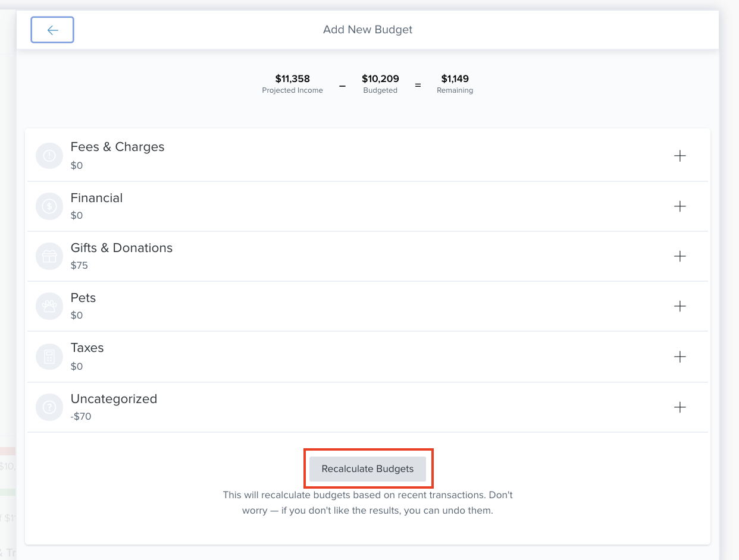Click the Pets paw print icon
Viewport: 739px width, 560px height.
pos(49,306)
